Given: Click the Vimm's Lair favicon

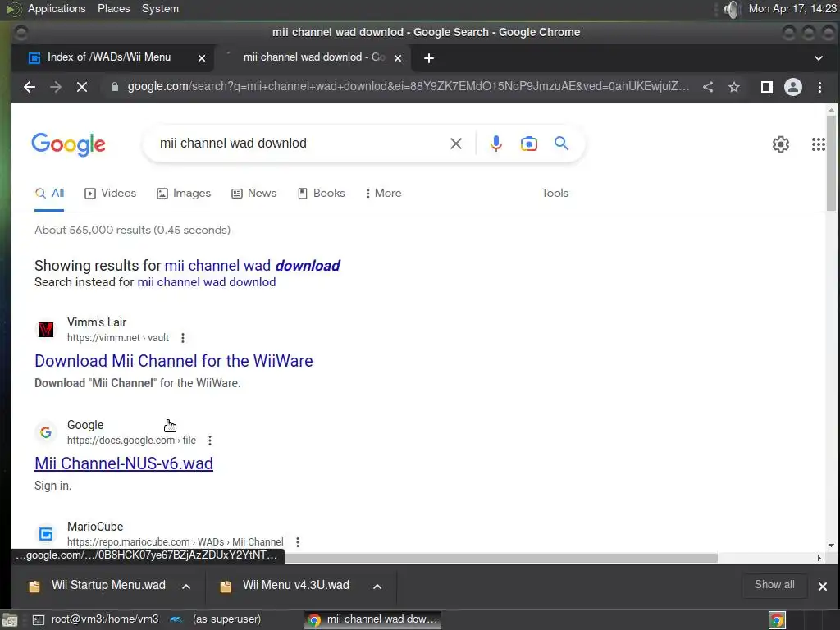Looking at the screenshot, I should point(46,330).
